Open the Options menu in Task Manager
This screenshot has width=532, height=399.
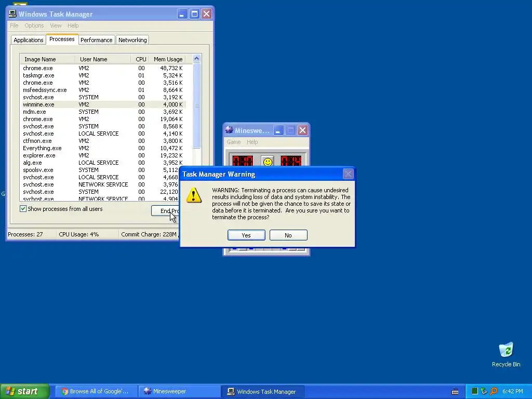pos(34,25)
